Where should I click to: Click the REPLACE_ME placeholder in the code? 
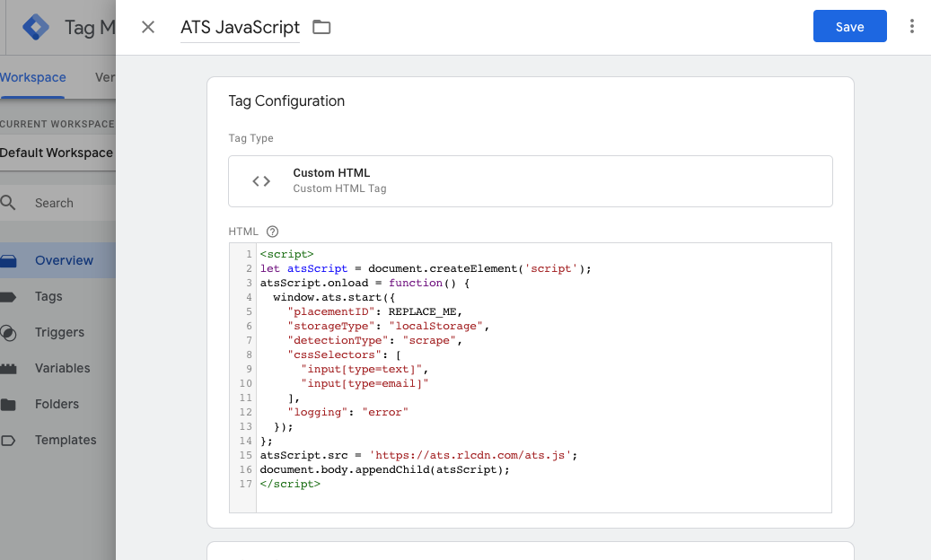click(x=423, y=312)
